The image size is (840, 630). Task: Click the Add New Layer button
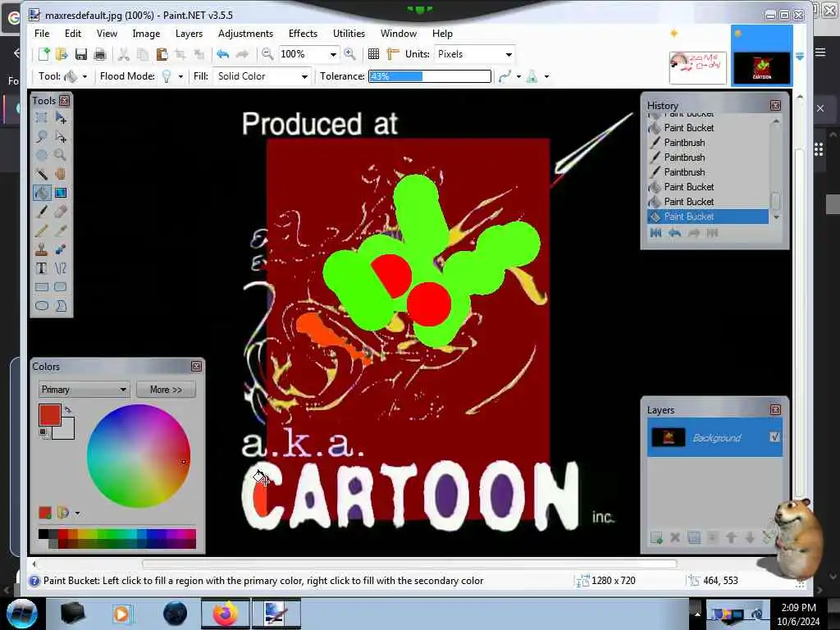click(656, 537)
